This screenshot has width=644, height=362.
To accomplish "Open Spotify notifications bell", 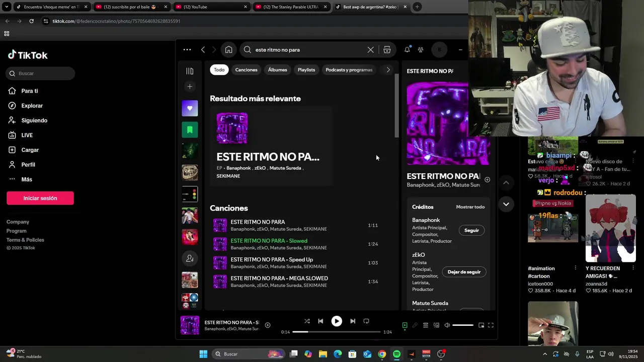I will 407,50.
